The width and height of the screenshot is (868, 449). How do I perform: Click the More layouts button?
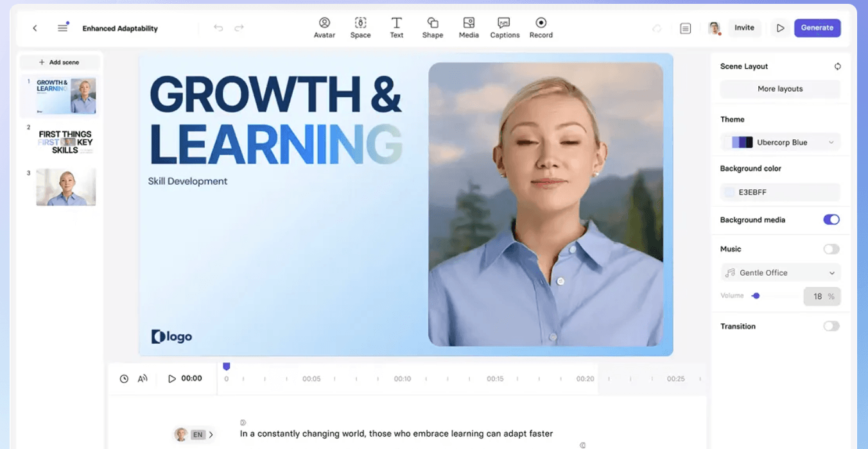click(780, 89)
